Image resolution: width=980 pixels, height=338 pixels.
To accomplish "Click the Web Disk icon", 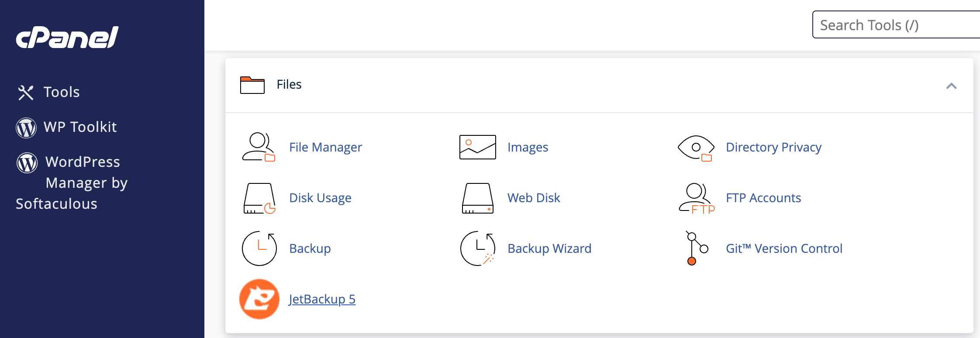I will coord(477,198).
